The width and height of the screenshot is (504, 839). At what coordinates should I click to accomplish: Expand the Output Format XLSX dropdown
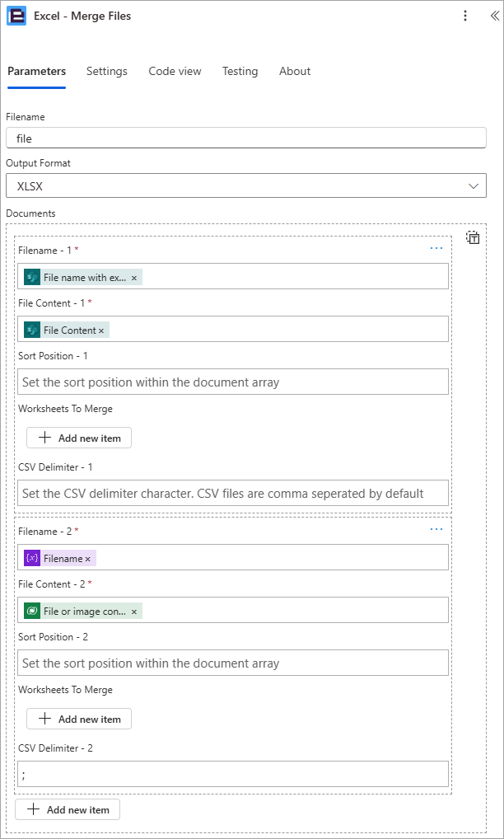[246, 185]
